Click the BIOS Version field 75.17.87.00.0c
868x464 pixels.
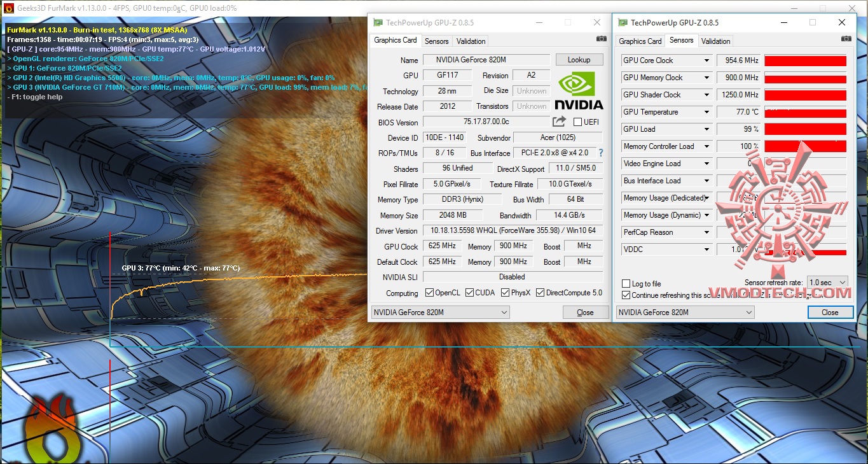click(x=486, y=122)
